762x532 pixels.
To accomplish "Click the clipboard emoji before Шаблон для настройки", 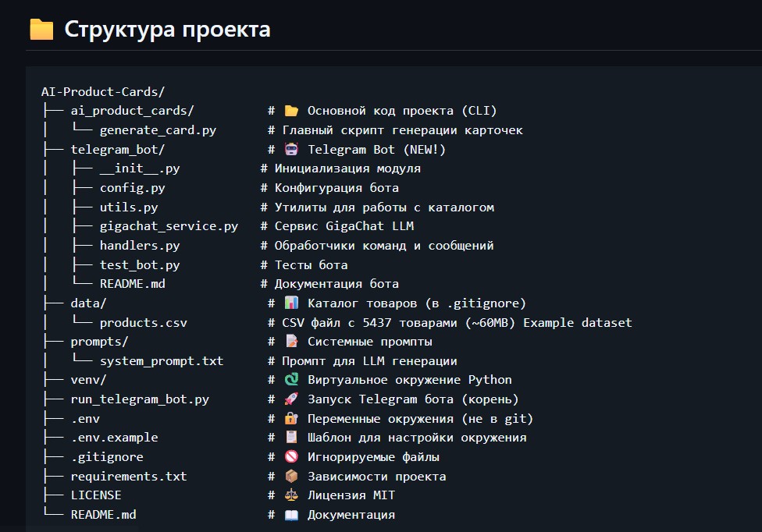I will coord(291,438).
